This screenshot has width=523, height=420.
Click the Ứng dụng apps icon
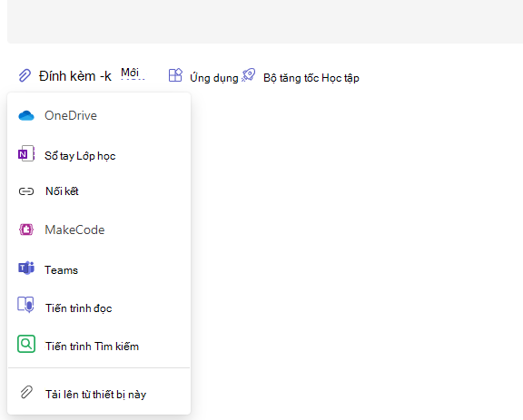pos(175,75)
